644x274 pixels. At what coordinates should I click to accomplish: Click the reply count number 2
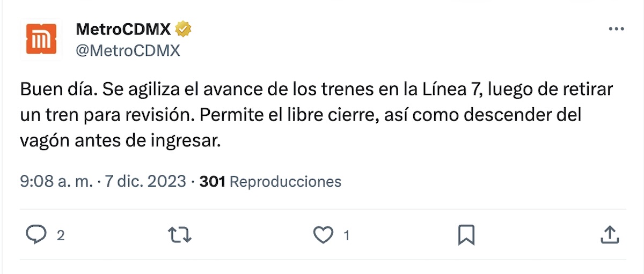click(61, 235)
